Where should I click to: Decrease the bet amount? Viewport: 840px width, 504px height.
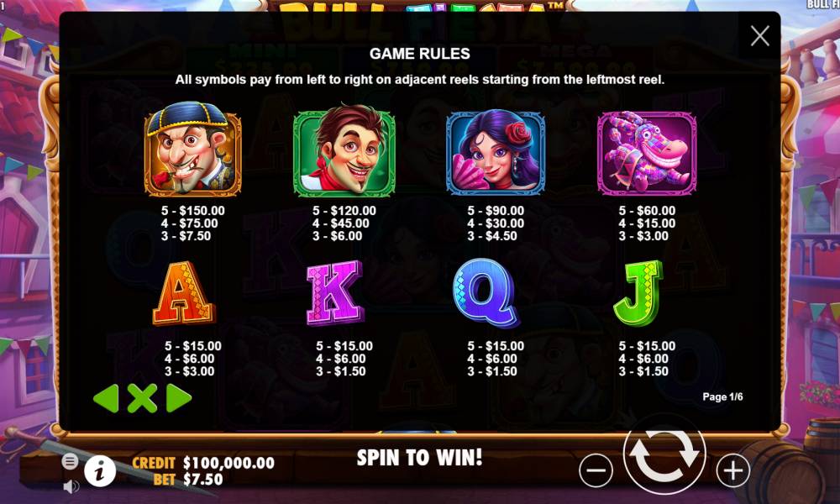[x=596, y=470]
